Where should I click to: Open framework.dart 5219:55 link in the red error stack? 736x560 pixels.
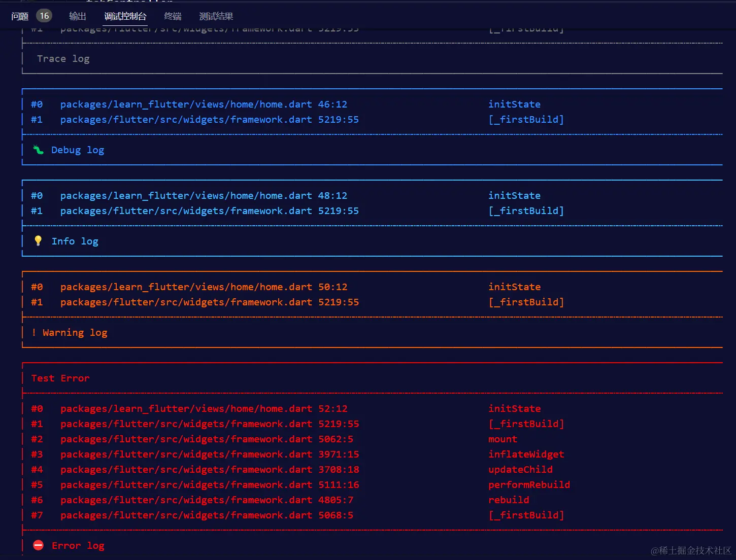(210, 424)
